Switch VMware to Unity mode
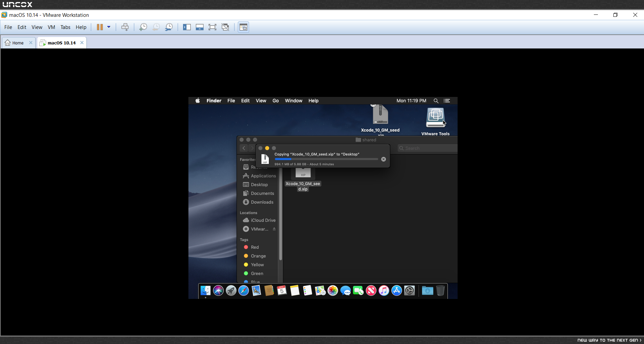 click(225, 27)
